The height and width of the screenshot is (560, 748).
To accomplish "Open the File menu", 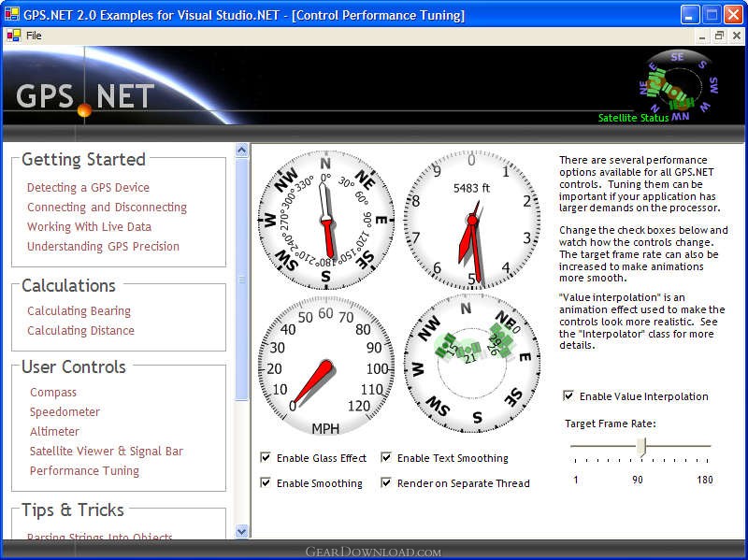I will click(x=34, y=36).
